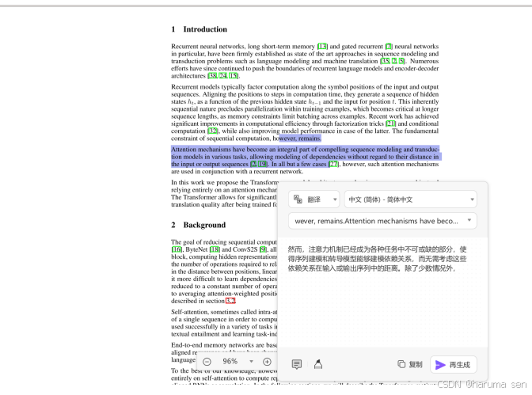Screen dimensions: 532x395
Task: Click the 再生成 regenerate button
Action: coord(454,365)
